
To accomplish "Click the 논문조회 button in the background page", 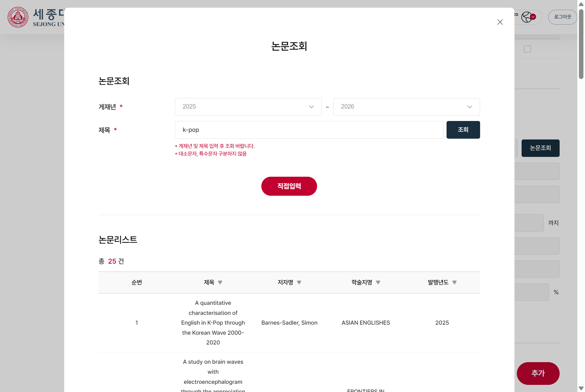I will coord(540,148).
